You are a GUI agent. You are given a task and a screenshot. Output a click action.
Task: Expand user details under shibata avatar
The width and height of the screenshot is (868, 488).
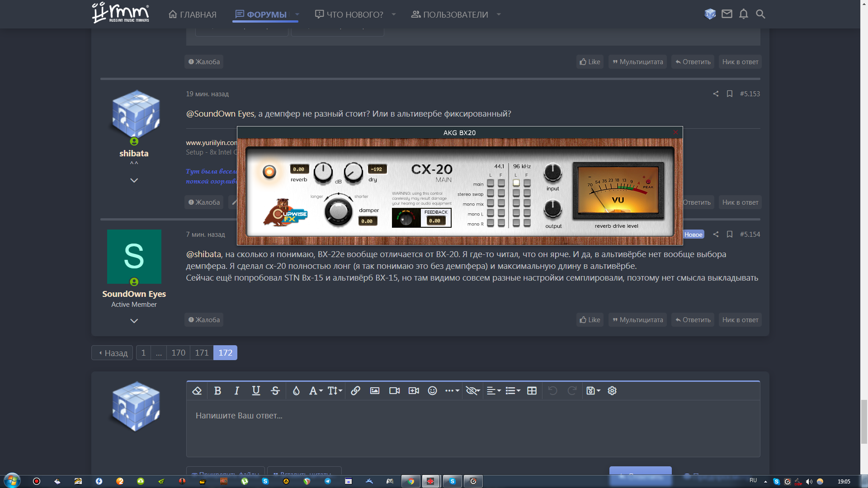tap(134, 180)
